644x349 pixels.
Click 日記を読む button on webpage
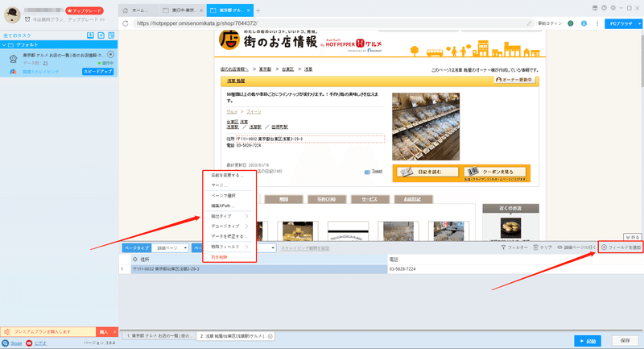(427, 172)
